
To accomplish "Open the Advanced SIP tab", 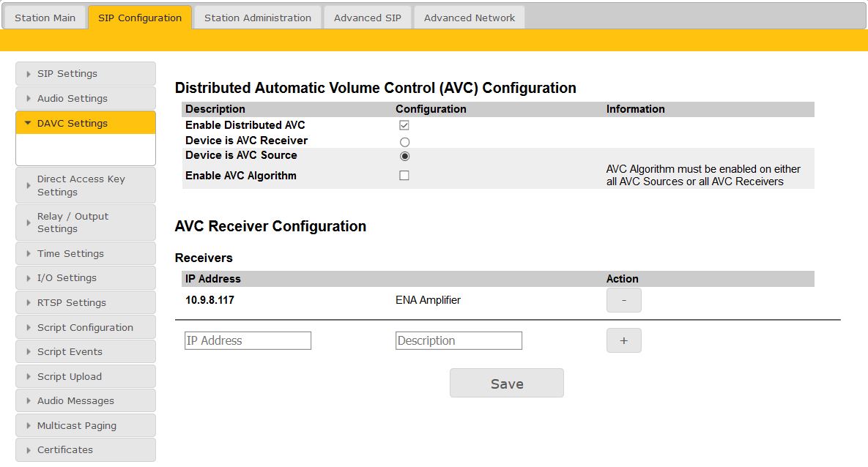I will [x=367, y=18].
